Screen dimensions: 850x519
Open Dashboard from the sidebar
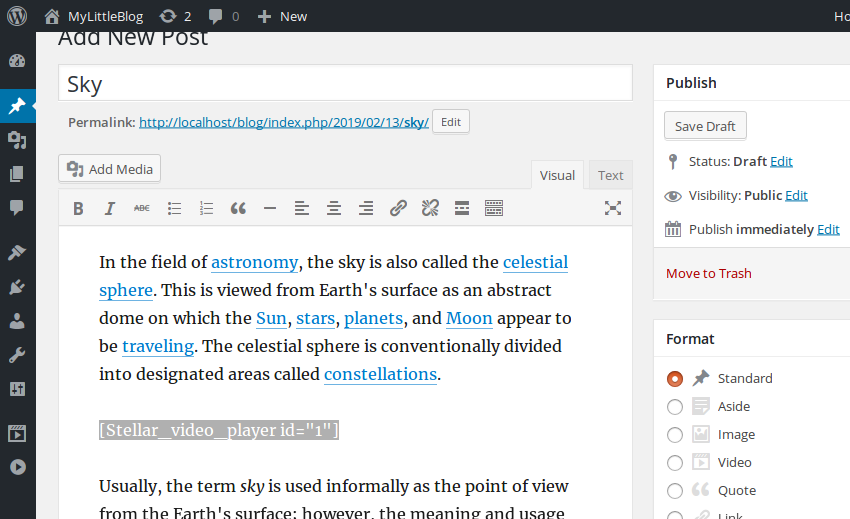coord(17,61)
